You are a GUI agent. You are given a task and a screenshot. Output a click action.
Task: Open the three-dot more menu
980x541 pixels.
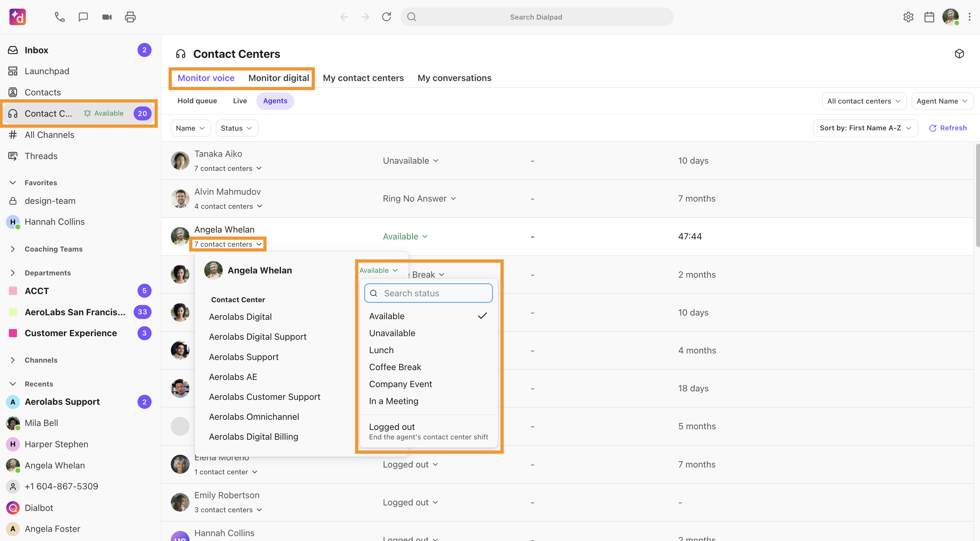click(x=969, y=17)
